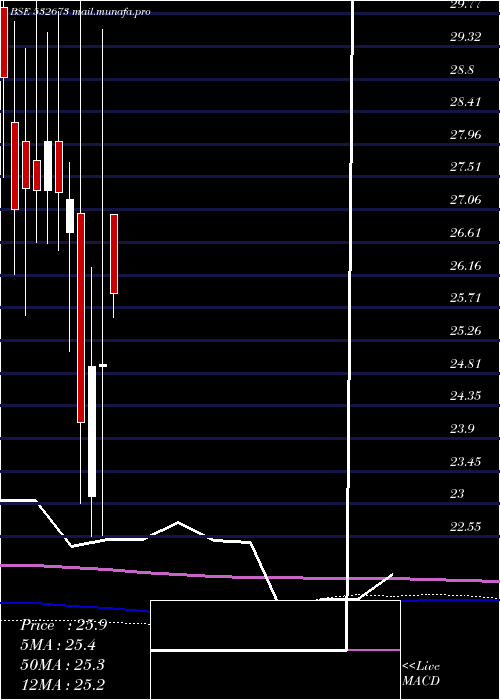Viewport: 500px width, 700px height.
Task: Click the <<Live MACD label
Action: (x=421, y=674)
